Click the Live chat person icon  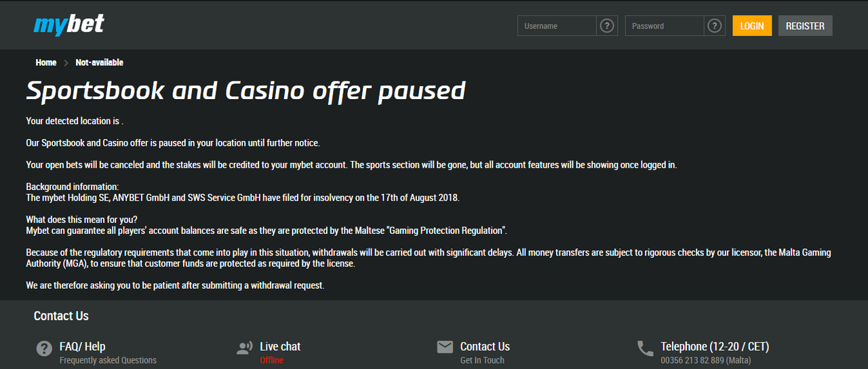click(245, 349)
